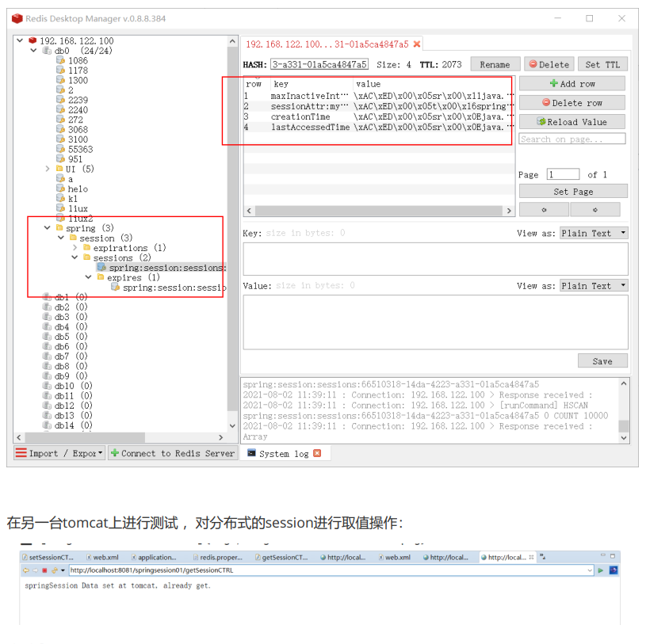The image size is (669, 644).
Task: Select the maxInactiveInt... hash row
Action: 379,96
